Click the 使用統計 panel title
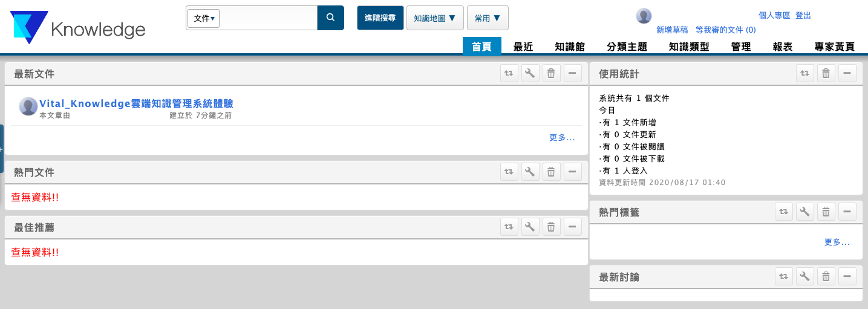Viewport: 868px width, 309px height. coord(619,74)
